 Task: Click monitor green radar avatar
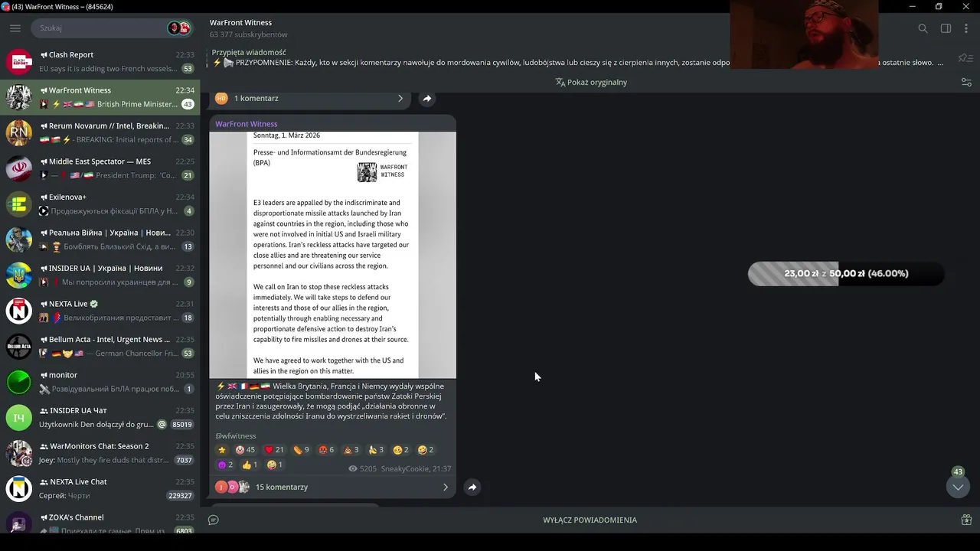19,382
